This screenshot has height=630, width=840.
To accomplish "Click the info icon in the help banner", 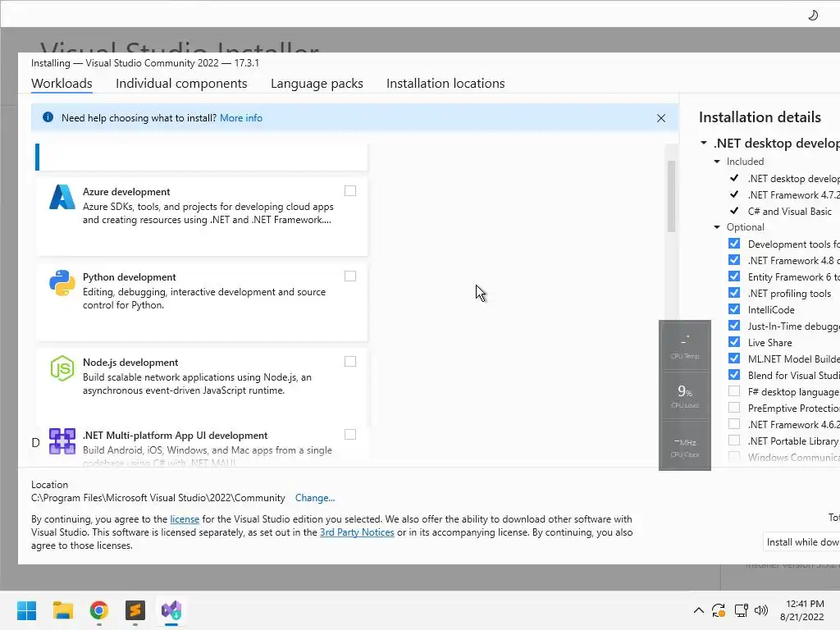I will [48, 117].
